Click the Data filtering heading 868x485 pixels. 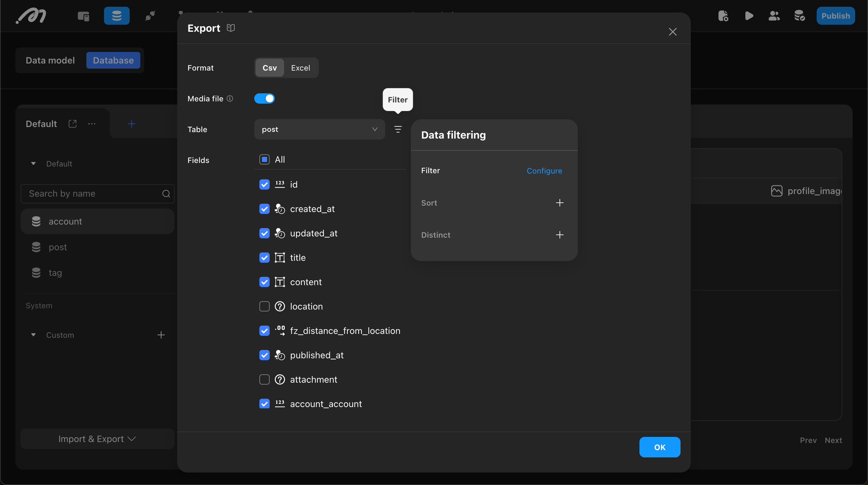tap(454, 135)
